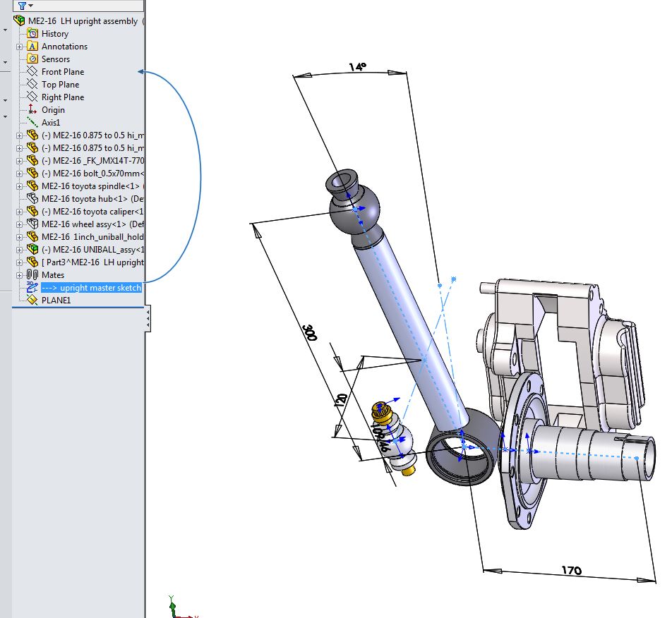The width and height of the screenshot is (672, 618).
Task: Select the Front Plane icon
Action: [32, 71]
